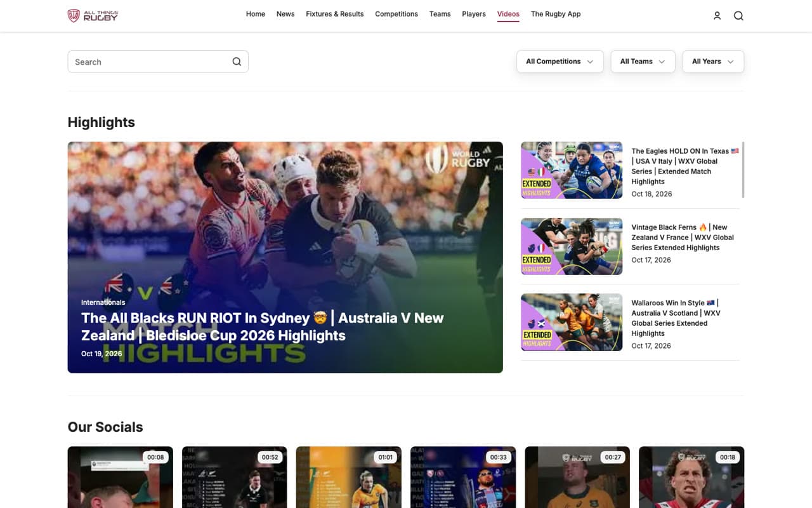Play the 00:27 socials video
Image resolution: width=812 pixels, height=508 pixels.
point(577,477)
